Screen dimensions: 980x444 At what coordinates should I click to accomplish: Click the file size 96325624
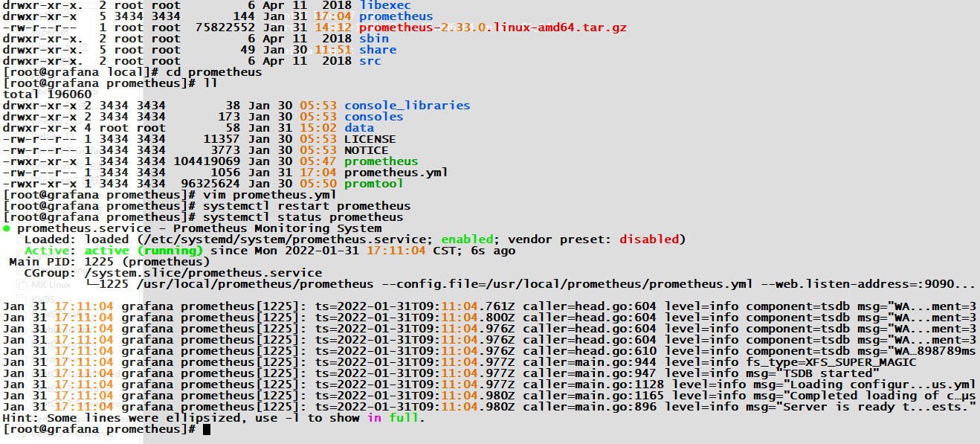tap(210, 184)
